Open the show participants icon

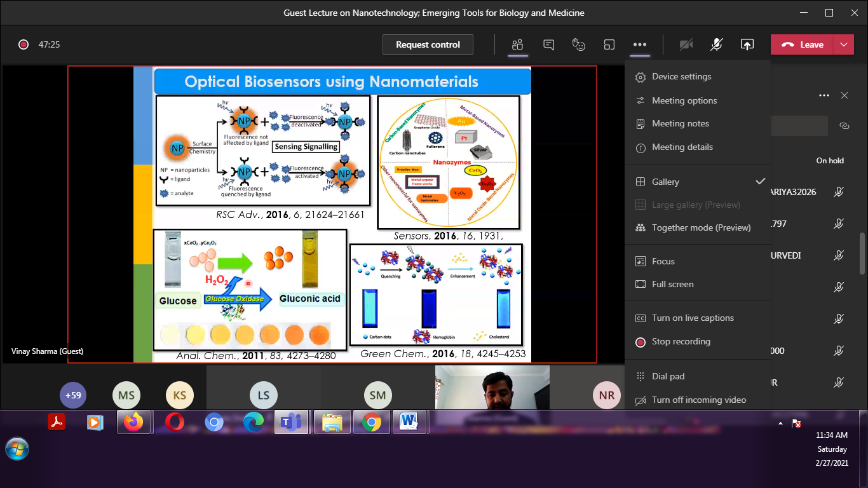518,44
